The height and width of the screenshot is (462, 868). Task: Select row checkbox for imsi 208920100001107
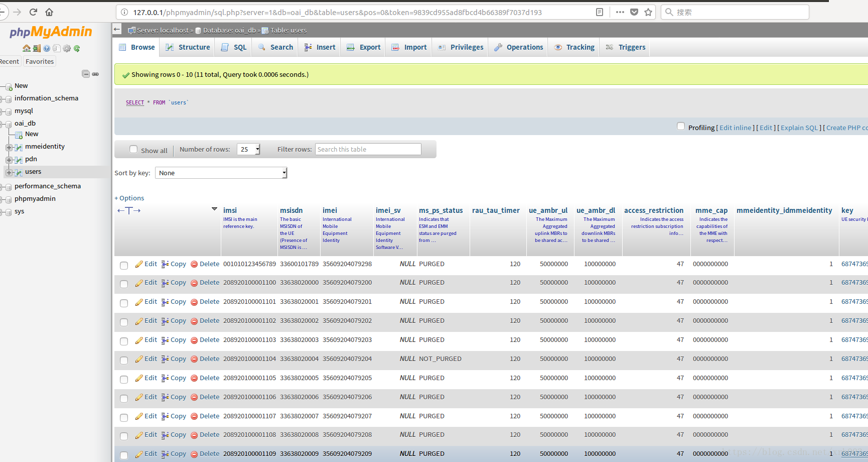click(x=124, y=417)
